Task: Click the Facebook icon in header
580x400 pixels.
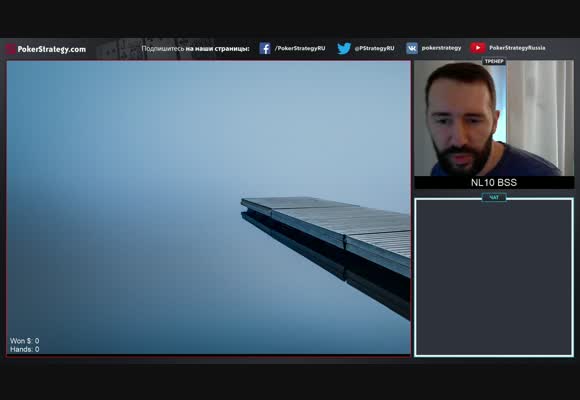Action: (x=264, y=48)
